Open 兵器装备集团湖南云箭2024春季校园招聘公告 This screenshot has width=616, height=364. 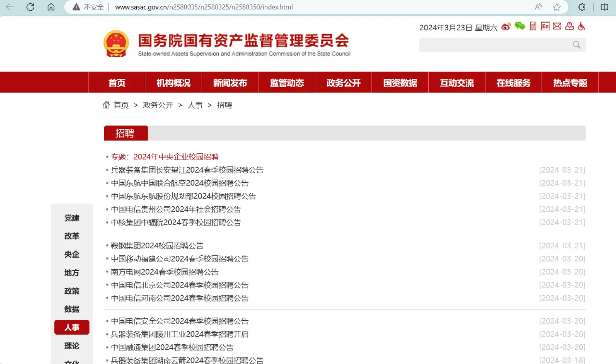tap(187, 360)
